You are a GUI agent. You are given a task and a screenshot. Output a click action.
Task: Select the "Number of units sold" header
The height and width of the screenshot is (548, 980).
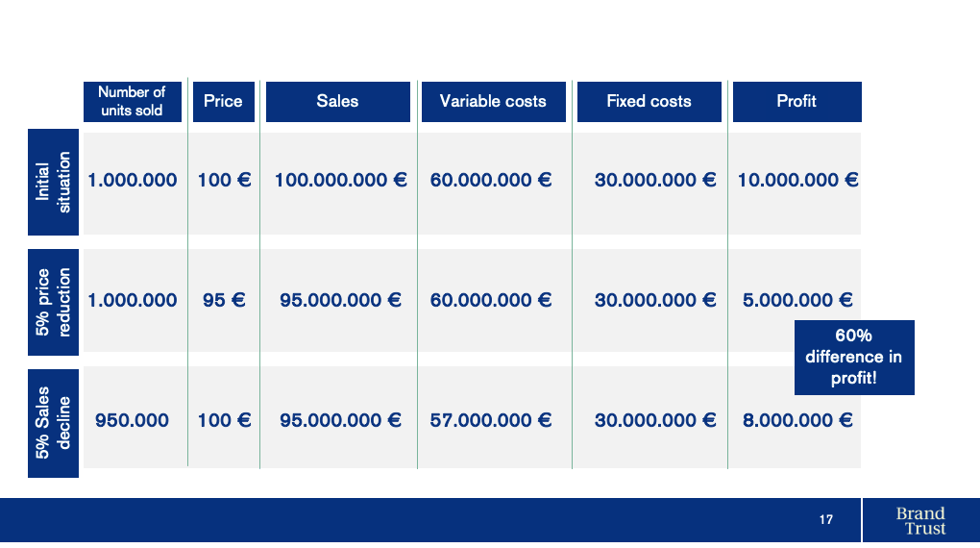click(132, 101)
